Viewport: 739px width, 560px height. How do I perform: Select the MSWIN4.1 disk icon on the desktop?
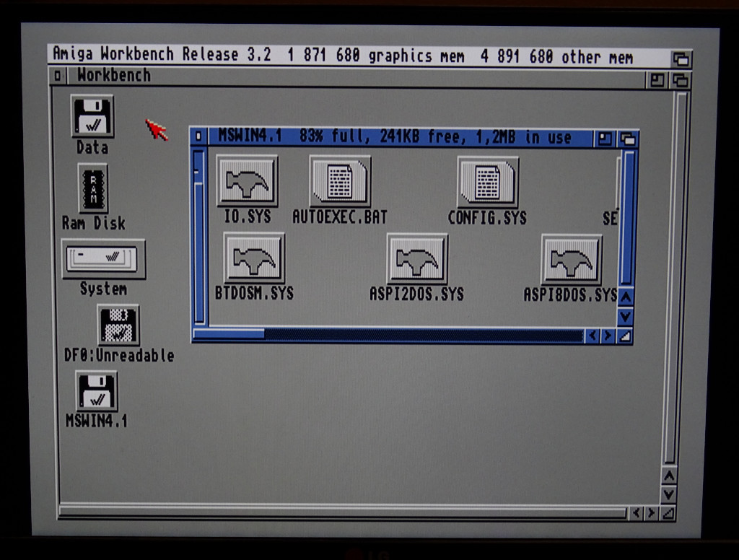point(96,392)
